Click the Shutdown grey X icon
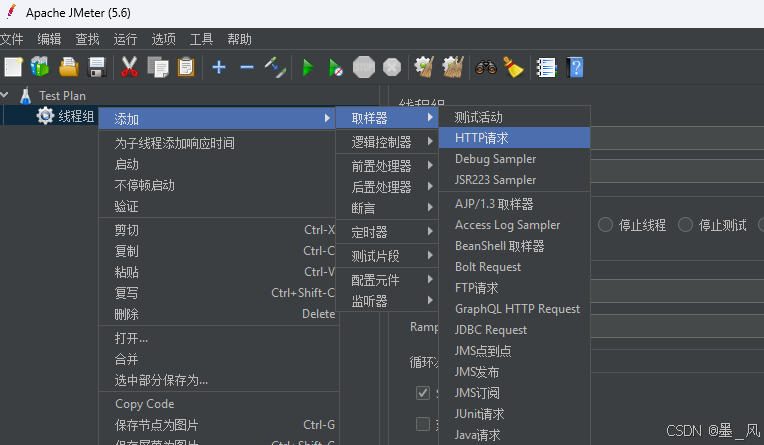764x445 pixels. click(x=392, y=67)
